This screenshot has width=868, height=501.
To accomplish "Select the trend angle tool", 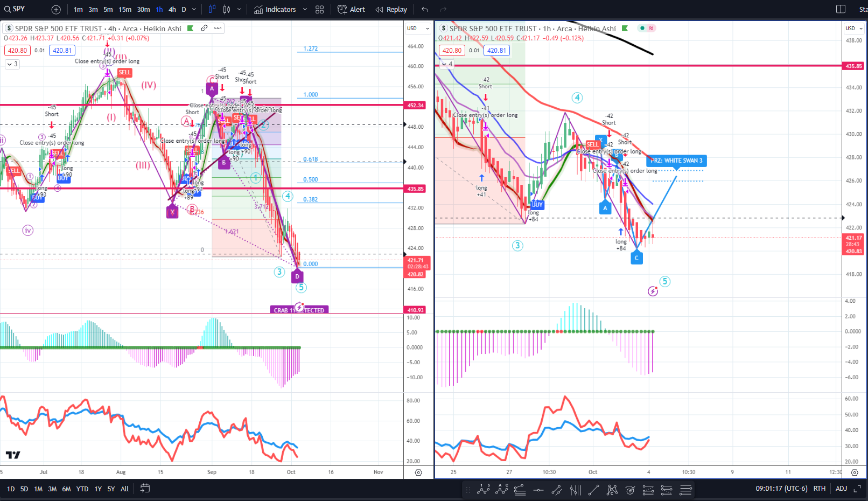I will pyautogui.click(x=557, y=490).
